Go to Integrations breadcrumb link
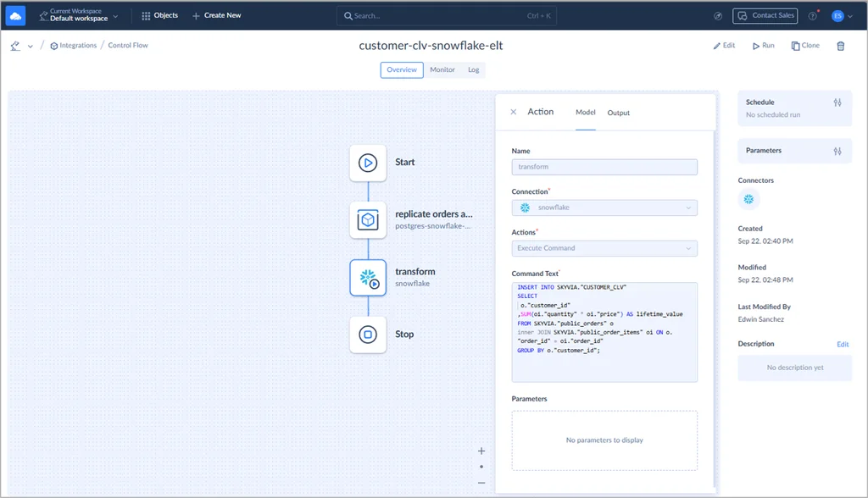 (73, 46)
